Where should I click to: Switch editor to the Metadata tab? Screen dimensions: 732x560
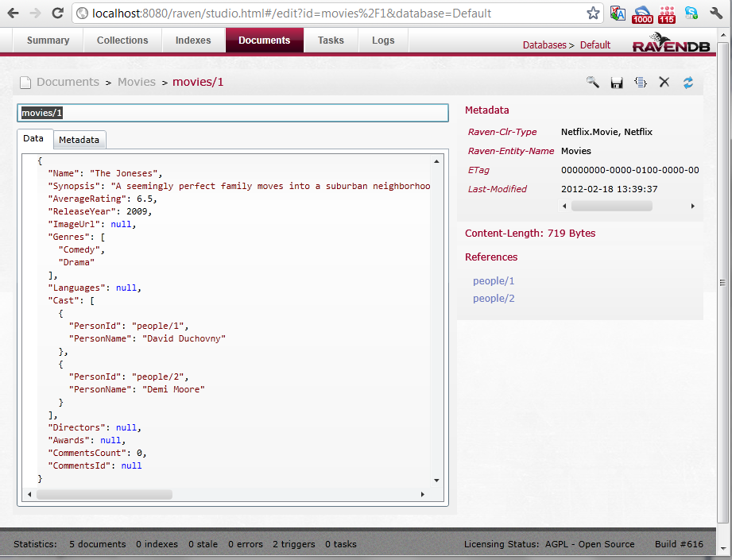point(79,140)
